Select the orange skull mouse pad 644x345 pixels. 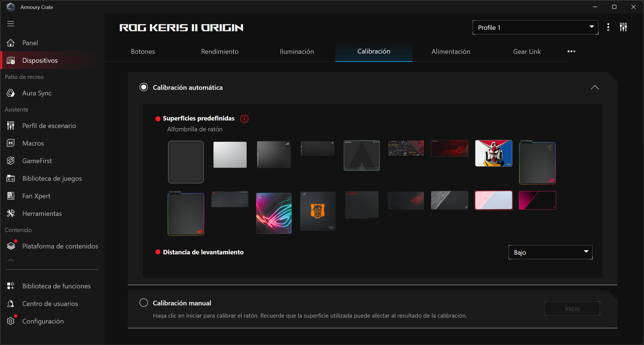(318, 211)
